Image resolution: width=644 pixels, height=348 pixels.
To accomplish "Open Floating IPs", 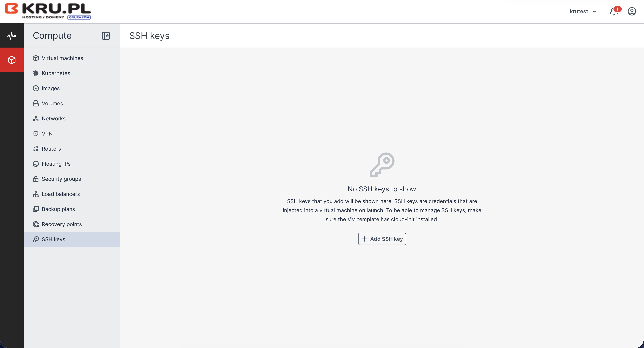I will [56, 164].
